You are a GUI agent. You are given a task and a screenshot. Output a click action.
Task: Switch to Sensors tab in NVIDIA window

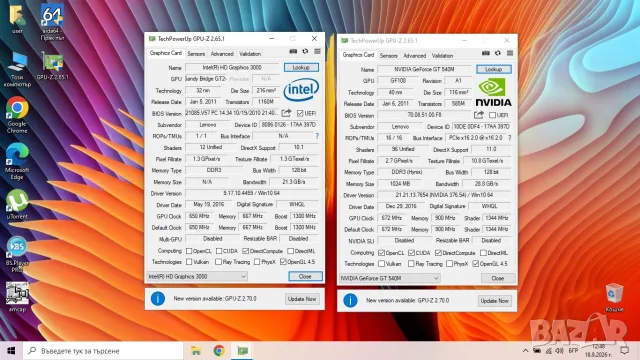[389, 56]
